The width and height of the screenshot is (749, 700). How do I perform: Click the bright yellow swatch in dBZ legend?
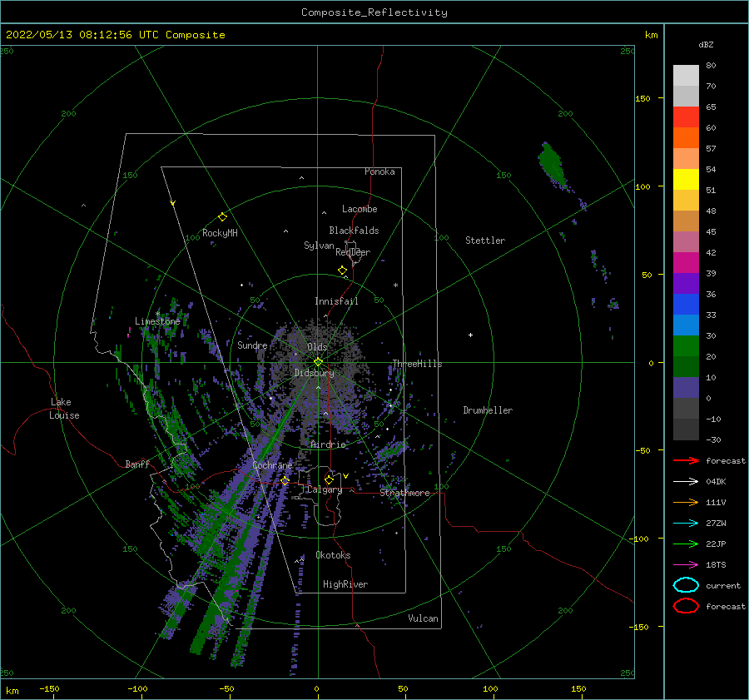686,180
